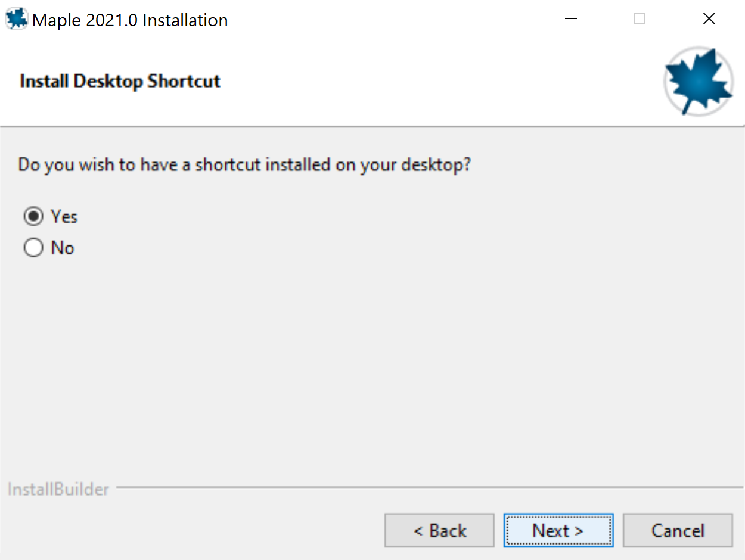The image size is (745, 560).
Task: Minimize the Maple installation window
Action: pyautogui.click(x=570, y=19)
